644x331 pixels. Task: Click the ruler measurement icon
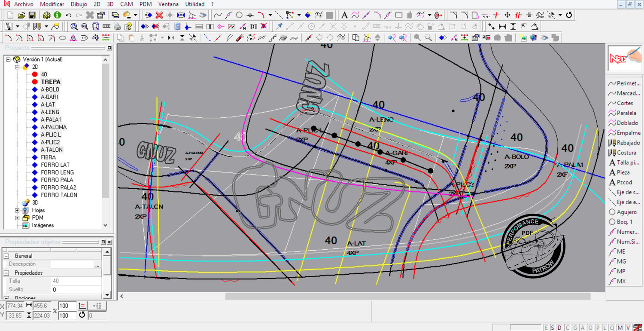click(x=106, y=27)
